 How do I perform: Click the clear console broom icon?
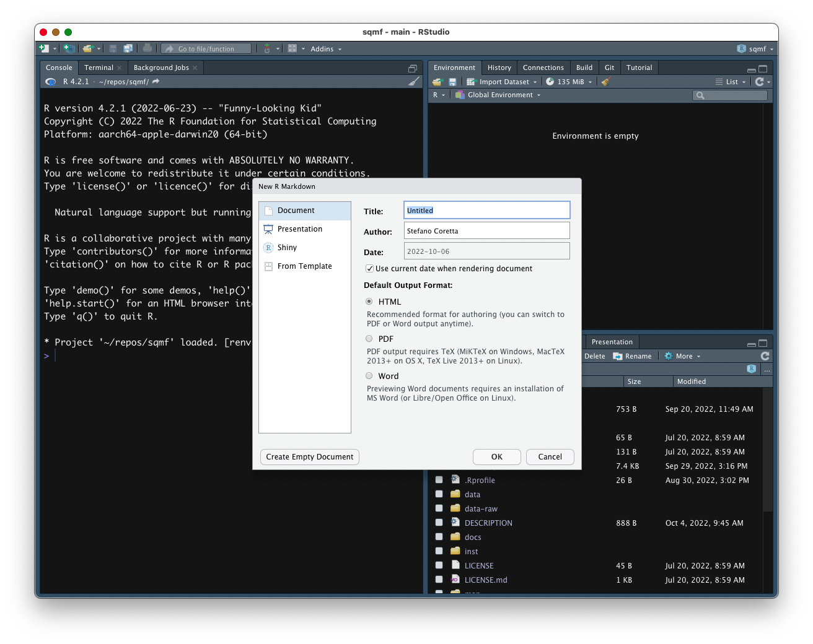414,81
